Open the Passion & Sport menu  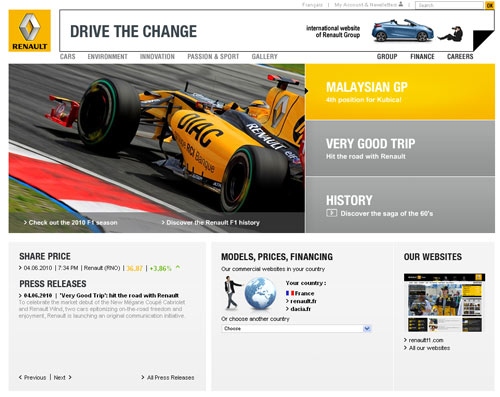coord(213,57)
